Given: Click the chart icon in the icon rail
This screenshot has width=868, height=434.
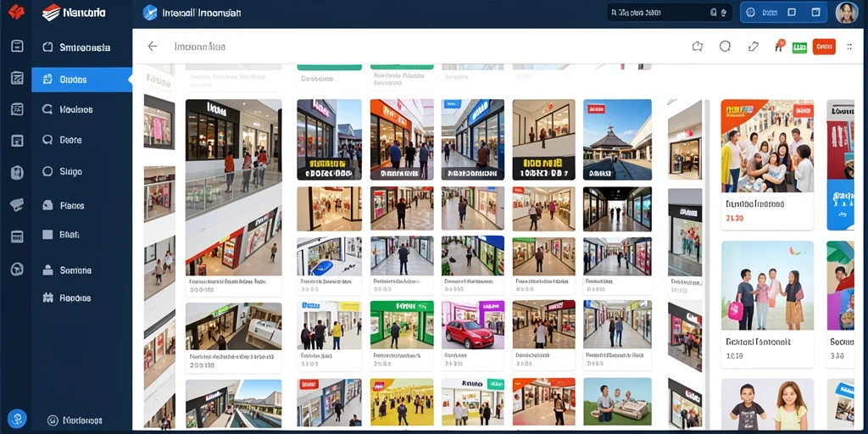Looking at the screenshot, I should pos(17,78).
